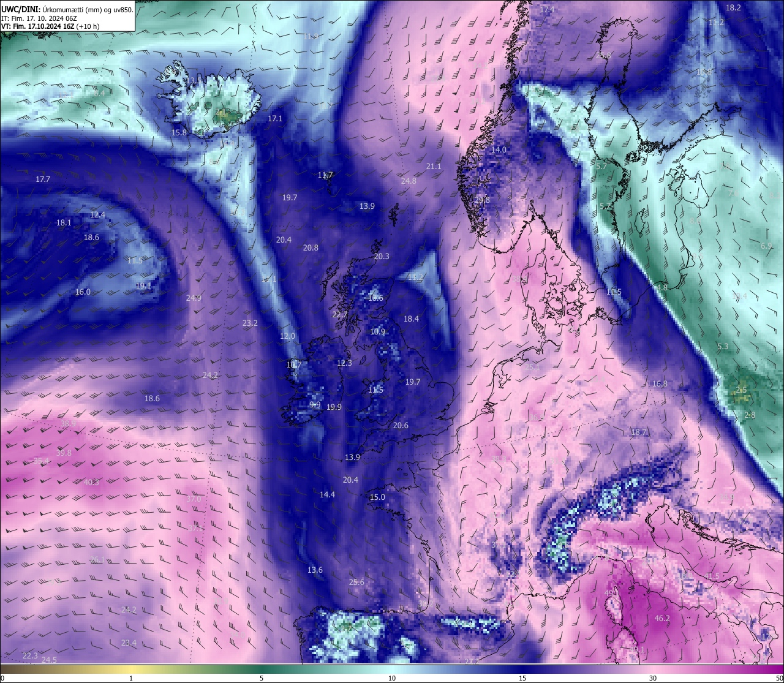Image resolution: width=784 pixels, height=683 pixels.
Task: Click the 1 label on the color scale
Action: (x=131, y=678)
